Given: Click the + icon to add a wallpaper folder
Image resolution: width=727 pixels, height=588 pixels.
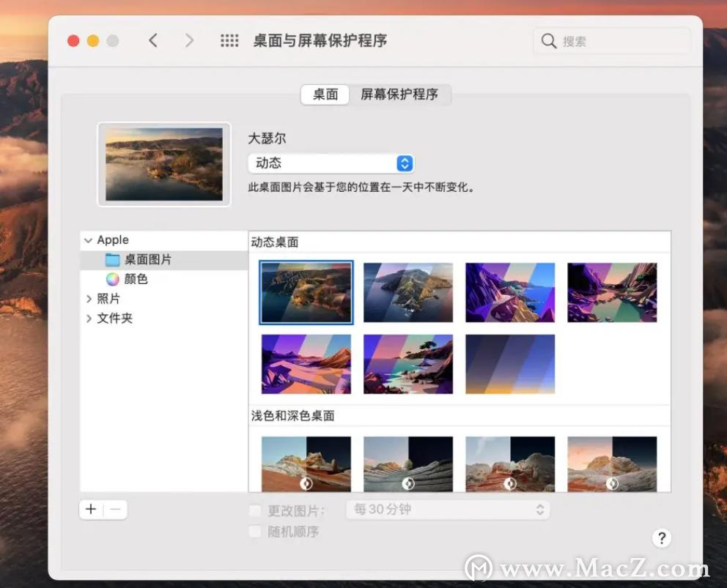Looking at the screenshot, I should pos(90,509).
